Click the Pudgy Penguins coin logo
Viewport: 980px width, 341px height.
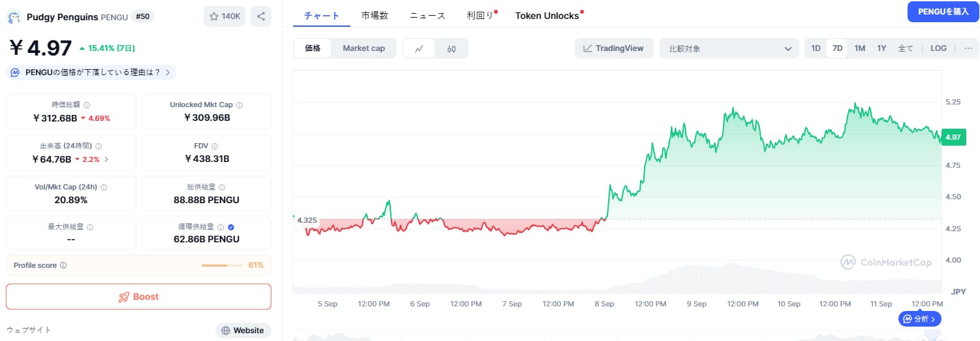coord(14,17)
